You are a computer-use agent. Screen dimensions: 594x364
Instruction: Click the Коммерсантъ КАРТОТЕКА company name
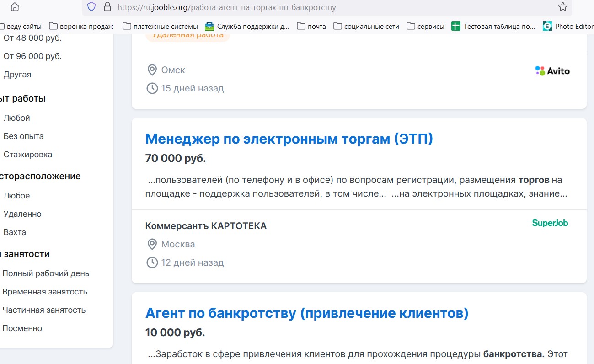(x=206, y=226)
